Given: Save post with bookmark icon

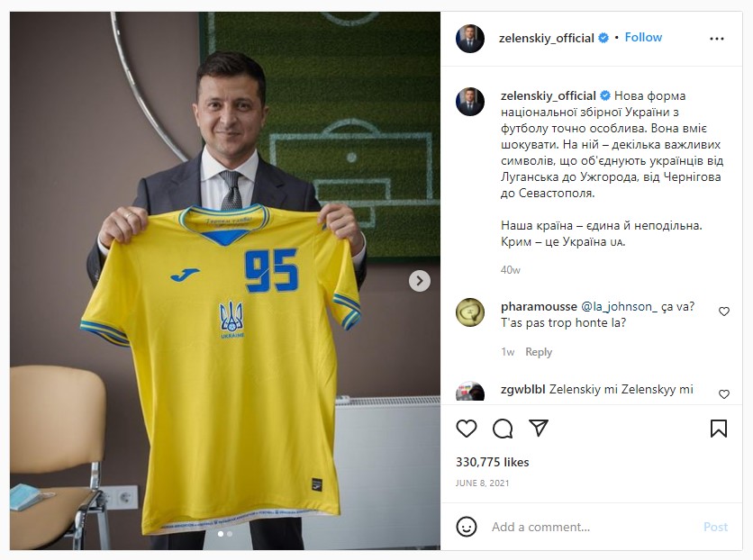Looking at the screenshot, I should [719, 429].
